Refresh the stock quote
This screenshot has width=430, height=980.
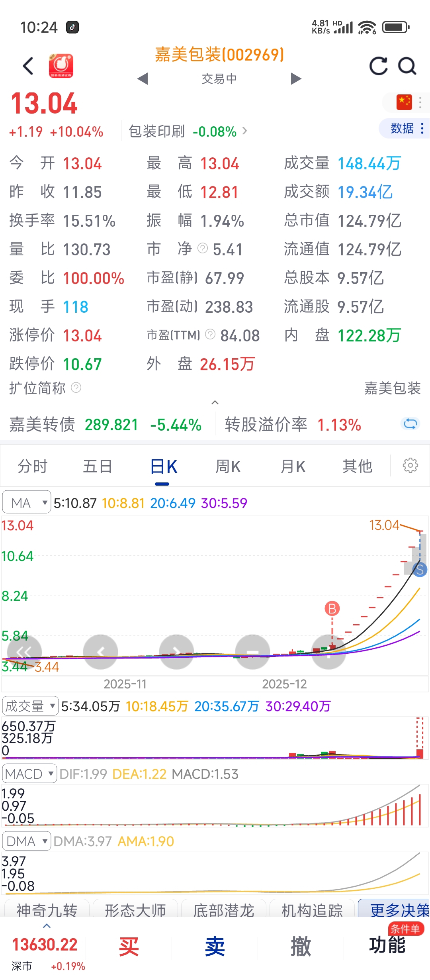[x=378, y=66]
